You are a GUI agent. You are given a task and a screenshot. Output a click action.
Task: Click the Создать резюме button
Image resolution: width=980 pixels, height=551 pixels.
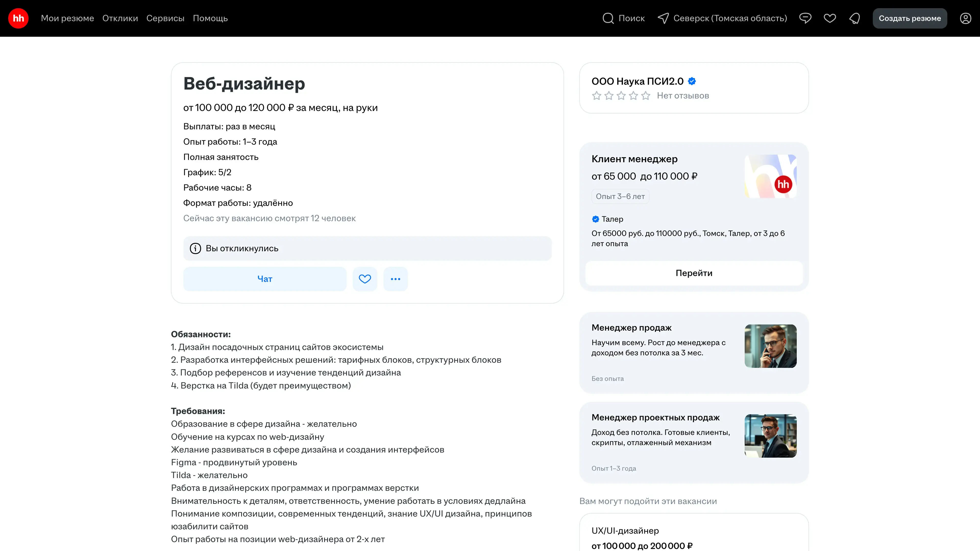[x=909, y=18]
